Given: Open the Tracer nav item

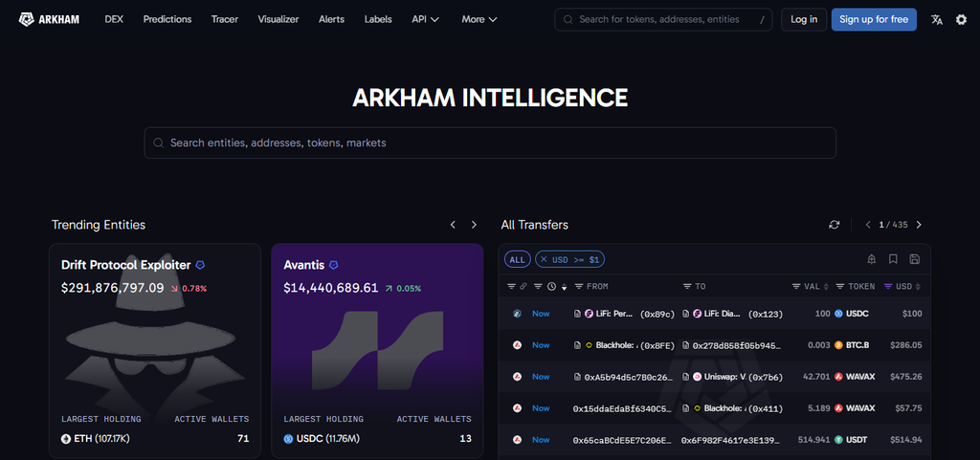Looking at the screenshot, I should 224,19.
